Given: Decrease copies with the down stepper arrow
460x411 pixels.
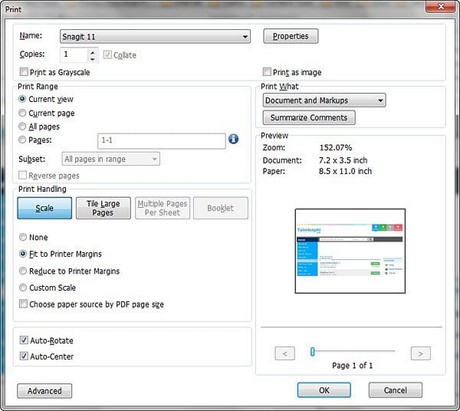Looking at the screenshot, I should (93, 59).
